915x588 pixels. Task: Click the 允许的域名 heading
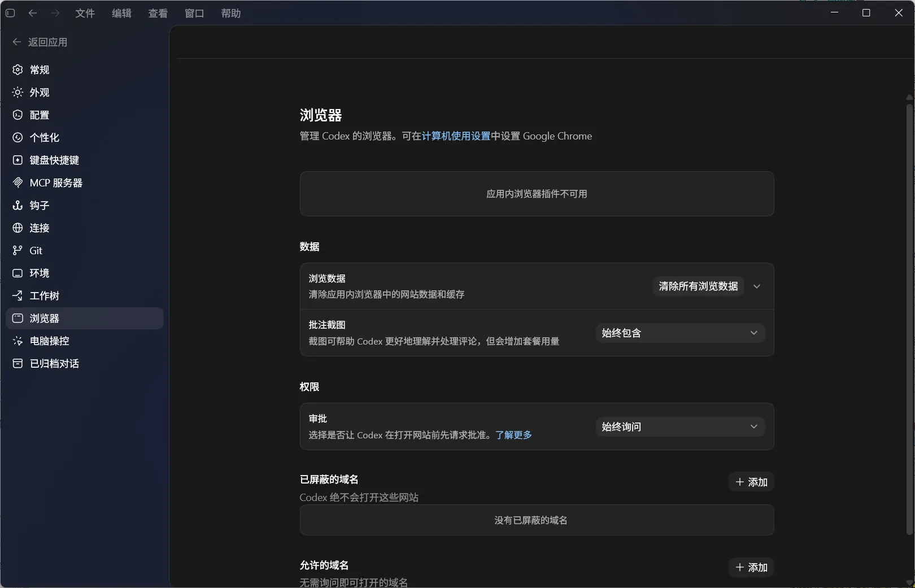tap(324, 565)
